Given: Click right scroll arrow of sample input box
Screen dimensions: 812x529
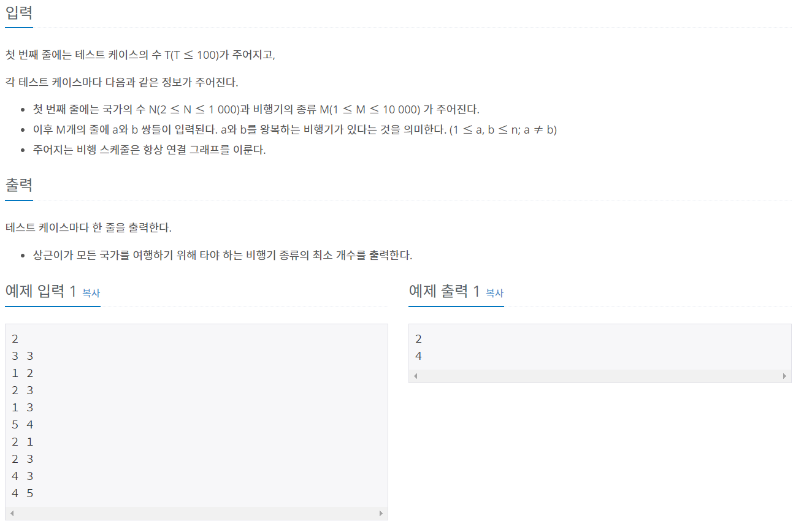Looking at the screenshot, I should tap(380, 513).
